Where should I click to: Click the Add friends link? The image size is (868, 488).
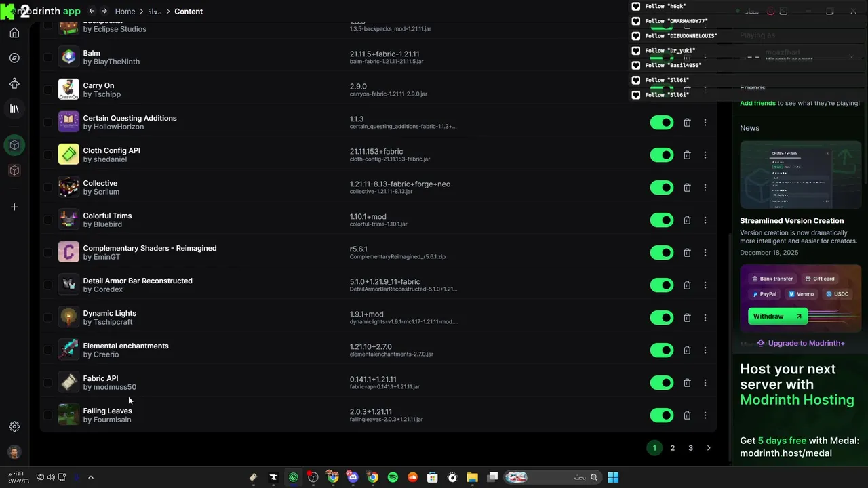click(x=757, y=103)
